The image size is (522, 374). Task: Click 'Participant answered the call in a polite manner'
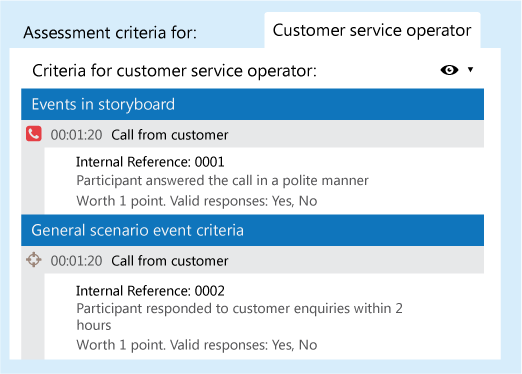click(x=222, y=181)
